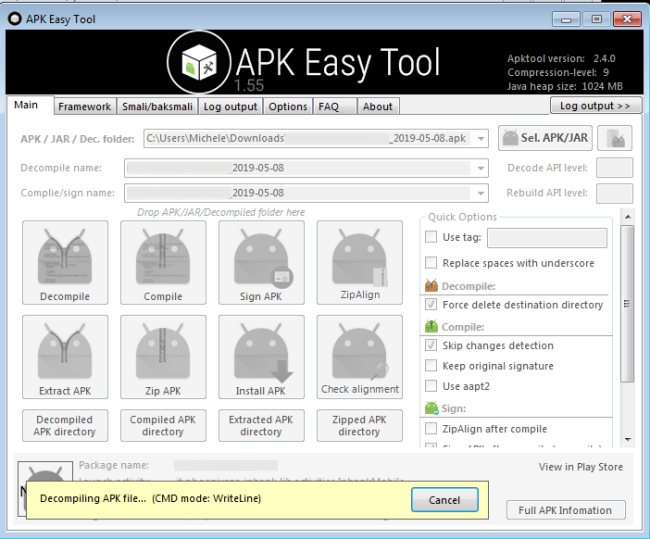Switch to the Framework tab

(x=85, y=107)
